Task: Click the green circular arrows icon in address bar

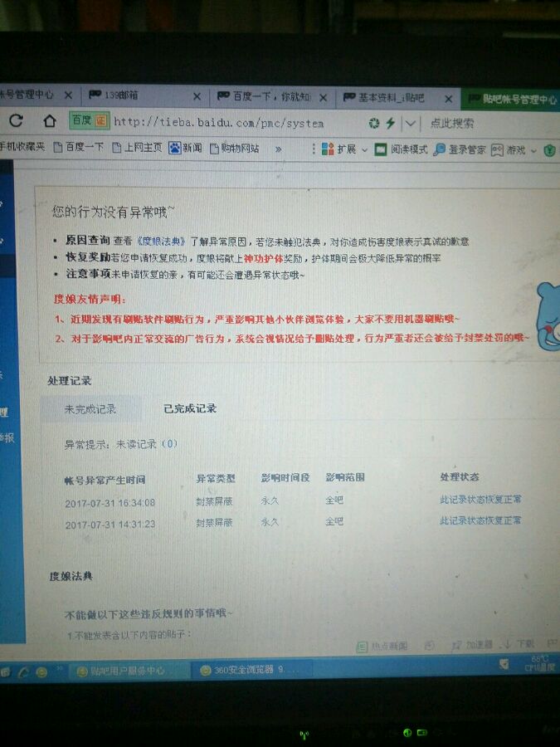Action: point(374,124)
